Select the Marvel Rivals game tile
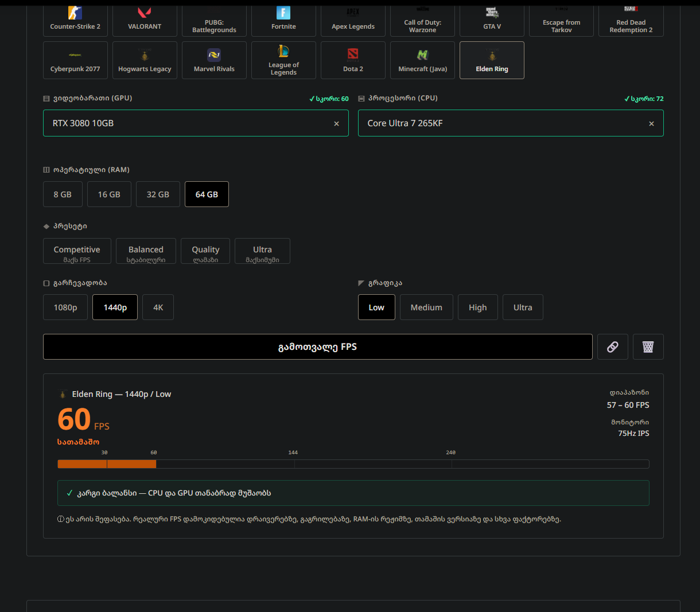 tap(214, 60)
